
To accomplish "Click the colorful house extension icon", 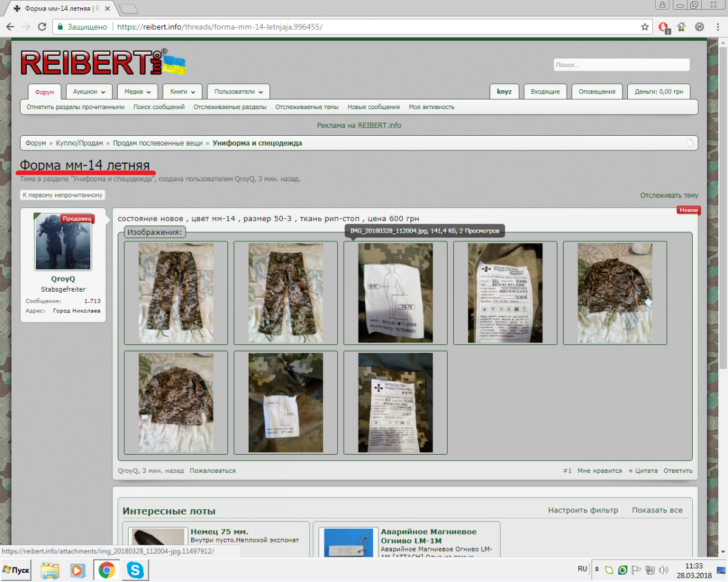I will pyautogui.click(x=681, y=27).
